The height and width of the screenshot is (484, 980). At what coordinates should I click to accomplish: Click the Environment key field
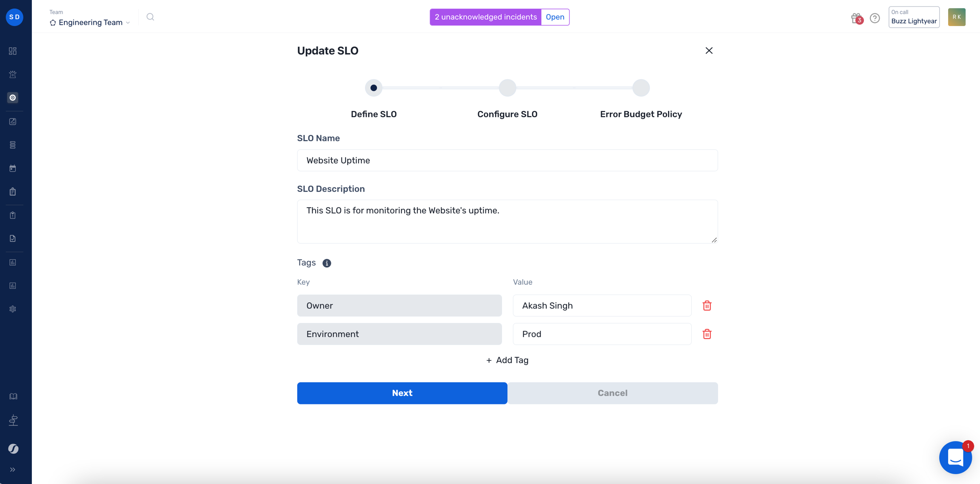399,334
